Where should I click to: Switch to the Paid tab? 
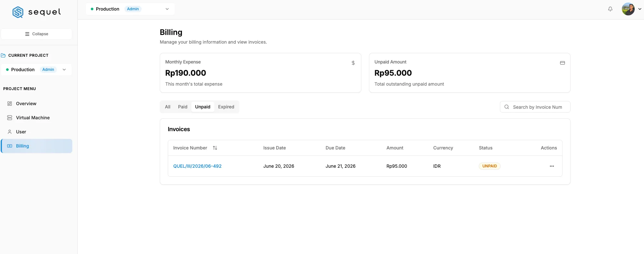pos(183,107)
